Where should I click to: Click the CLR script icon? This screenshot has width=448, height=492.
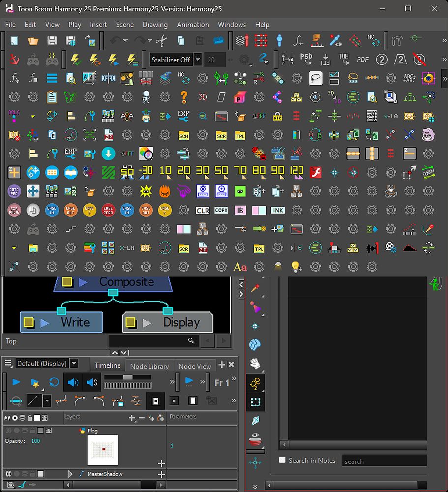202,210
